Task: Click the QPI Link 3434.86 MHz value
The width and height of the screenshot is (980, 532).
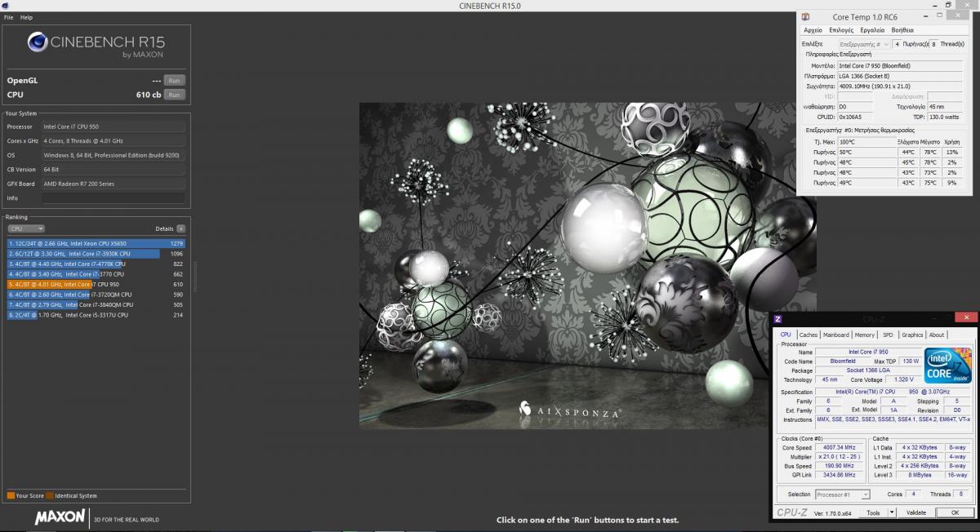Action: click(x=839, y=475)
